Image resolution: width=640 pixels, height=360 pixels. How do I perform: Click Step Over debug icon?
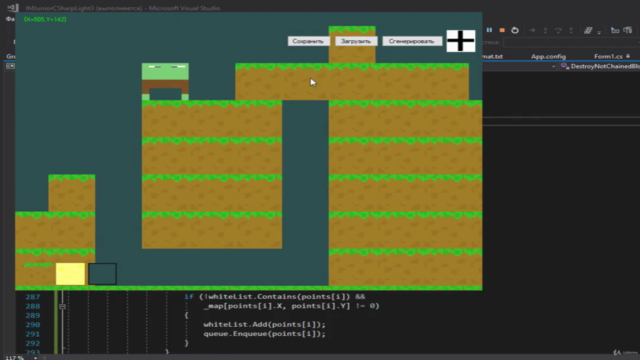(558, 30)
